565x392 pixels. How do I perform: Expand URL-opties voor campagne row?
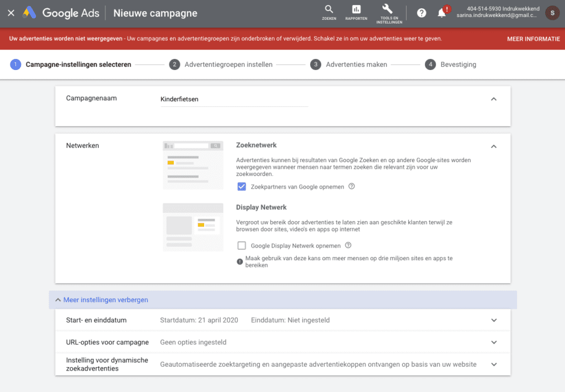tap(494, 342)
